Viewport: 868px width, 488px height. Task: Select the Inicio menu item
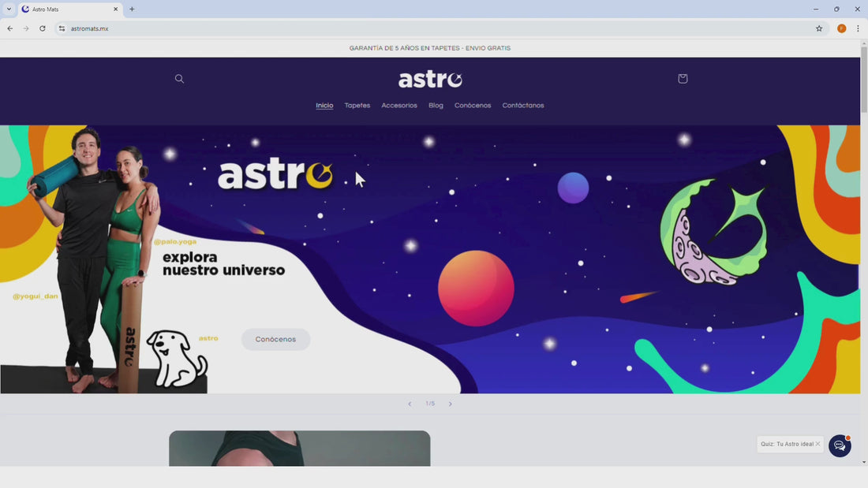[324, 105]
